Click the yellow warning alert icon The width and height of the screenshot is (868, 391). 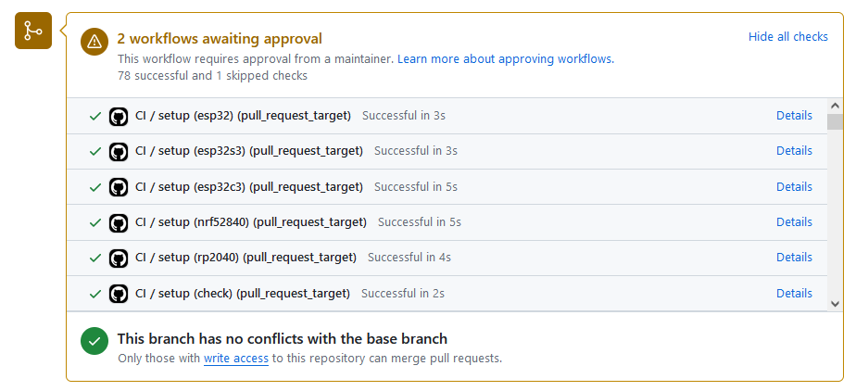(94, 41)
